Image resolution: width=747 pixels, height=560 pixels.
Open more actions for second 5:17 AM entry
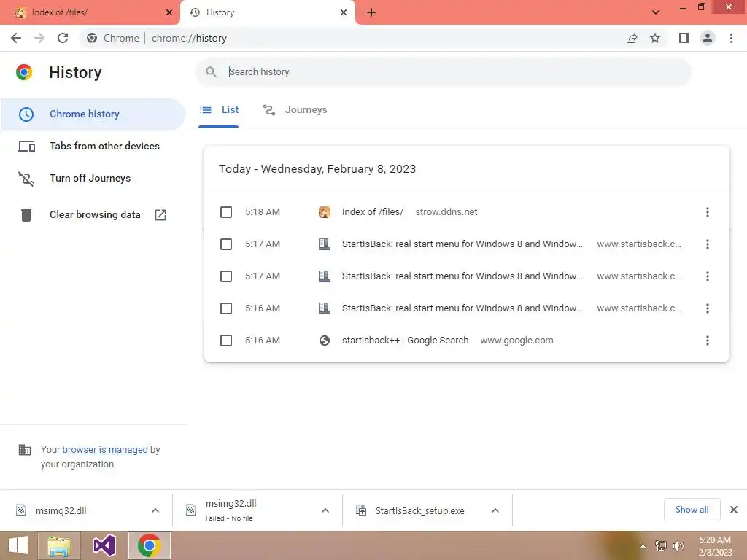708,276
